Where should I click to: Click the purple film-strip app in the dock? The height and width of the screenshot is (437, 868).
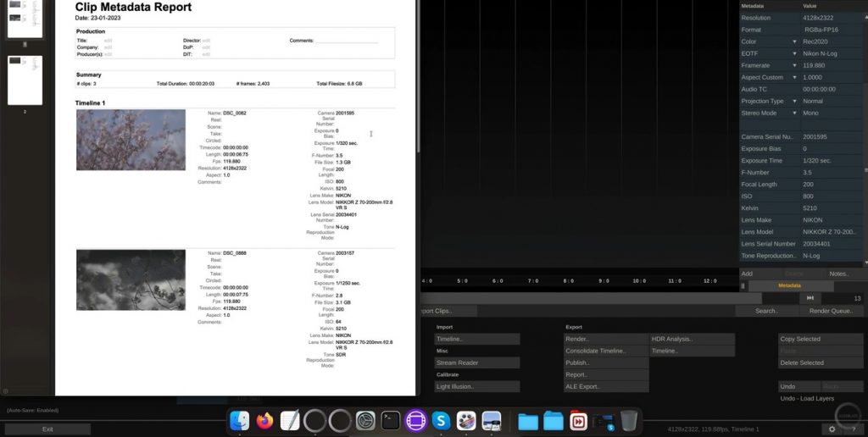[415, 421]
